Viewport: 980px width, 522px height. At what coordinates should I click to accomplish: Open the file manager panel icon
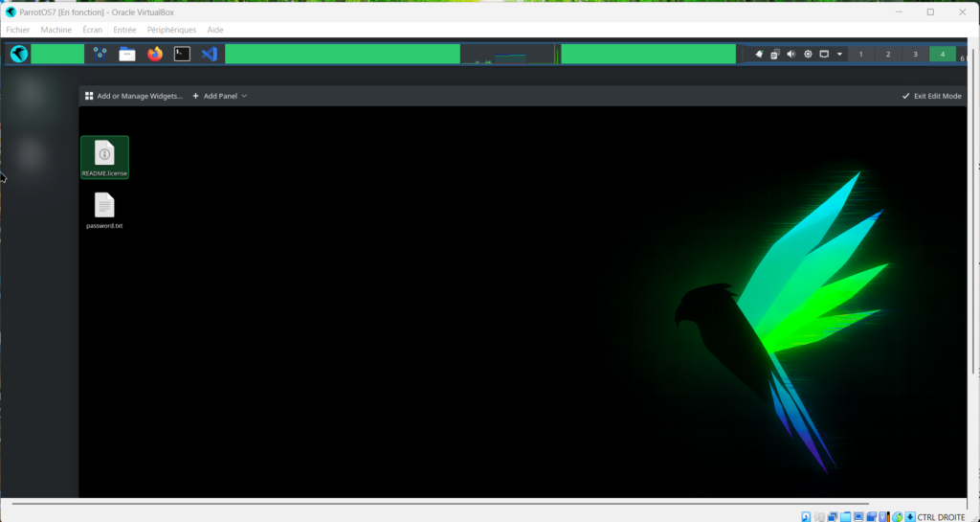[x=127, y=55]
